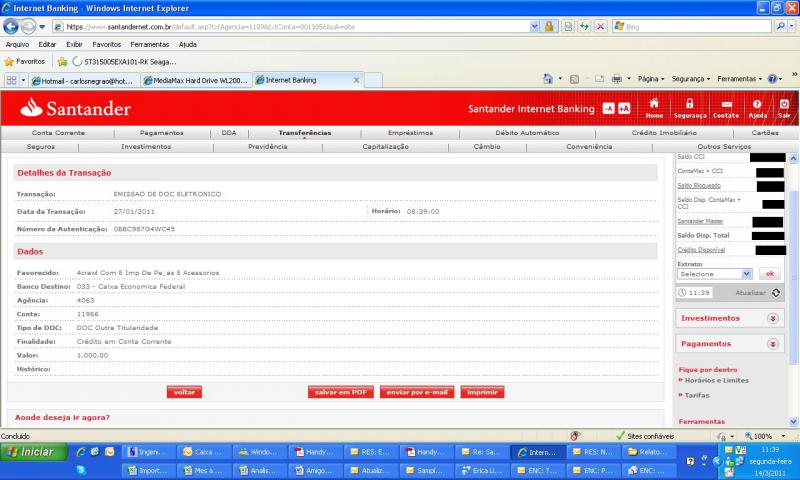Click the Stop loading red X icon
Viewport: 800px width, 480px height.
tap(601, 27)
